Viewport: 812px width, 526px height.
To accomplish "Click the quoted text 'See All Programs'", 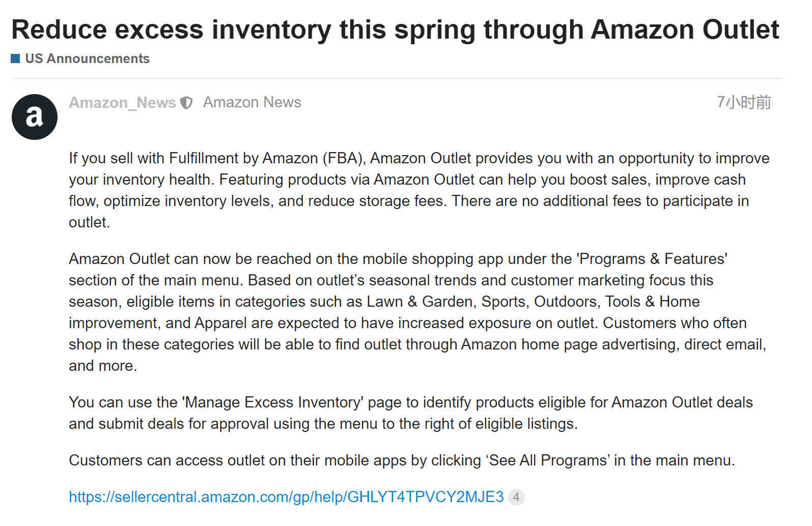I will pos(547,460).
